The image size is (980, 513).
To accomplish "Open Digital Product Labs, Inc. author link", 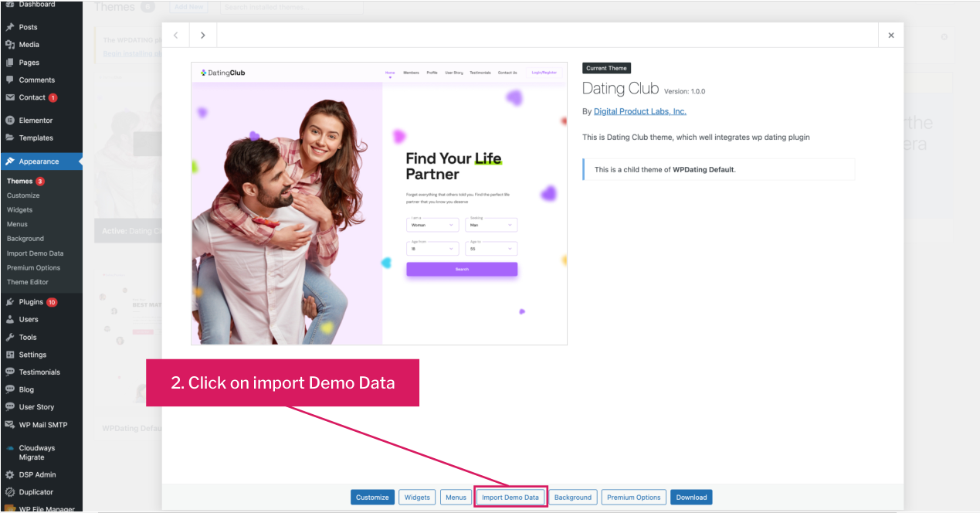I will tap(640, 111).
